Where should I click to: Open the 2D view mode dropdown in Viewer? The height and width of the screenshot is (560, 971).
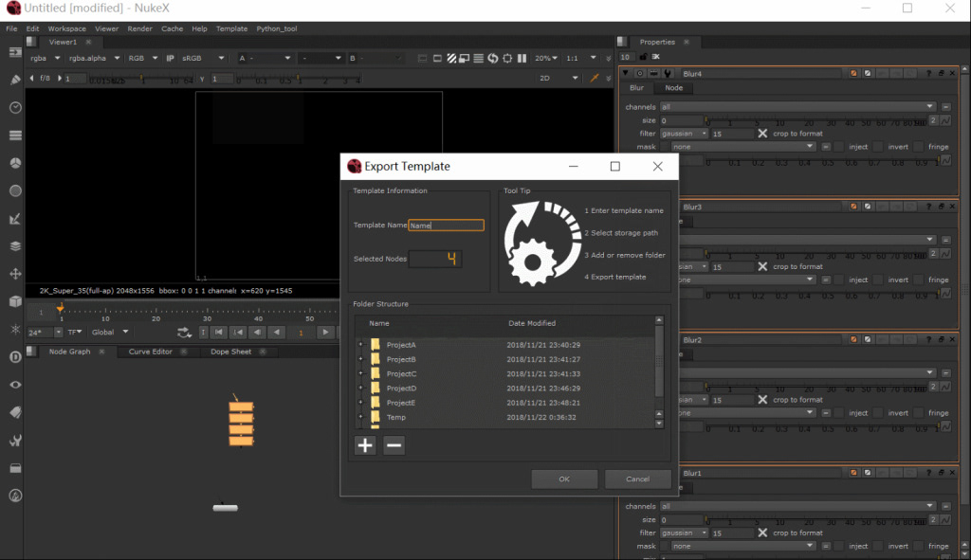[x=559, y=78]
